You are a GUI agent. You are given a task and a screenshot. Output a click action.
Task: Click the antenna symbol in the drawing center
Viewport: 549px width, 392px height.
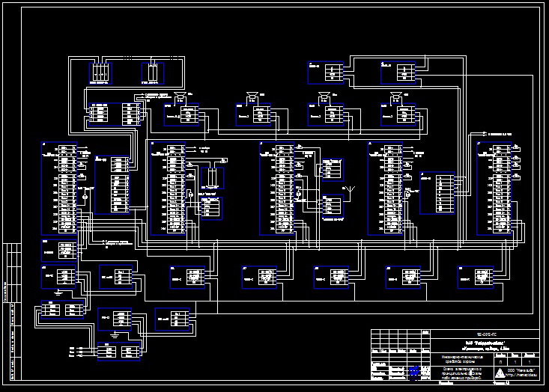coord(346,188)
